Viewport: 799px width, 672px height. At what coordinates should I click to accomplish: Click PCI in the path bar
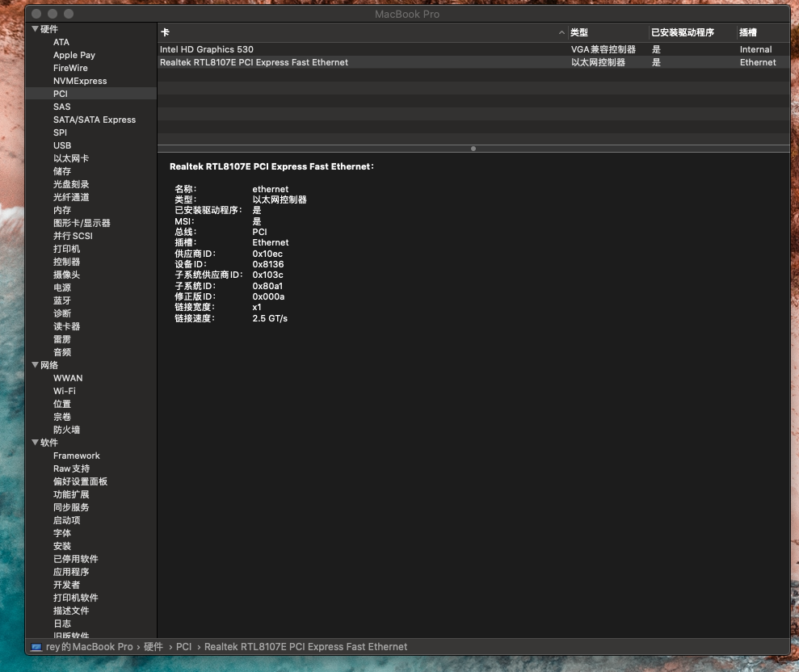(x=183, y=647)
